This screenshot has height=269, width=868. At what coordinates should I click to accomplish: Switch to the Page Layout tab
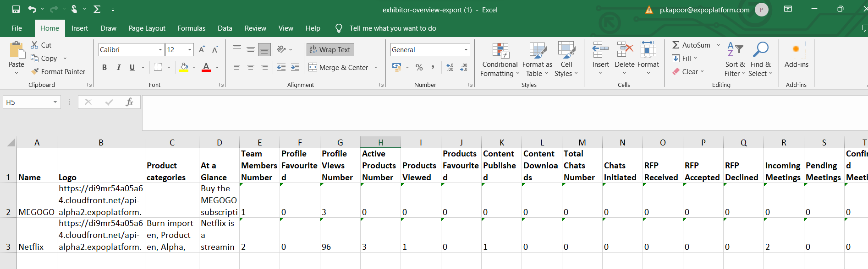(x=147, y=28)
